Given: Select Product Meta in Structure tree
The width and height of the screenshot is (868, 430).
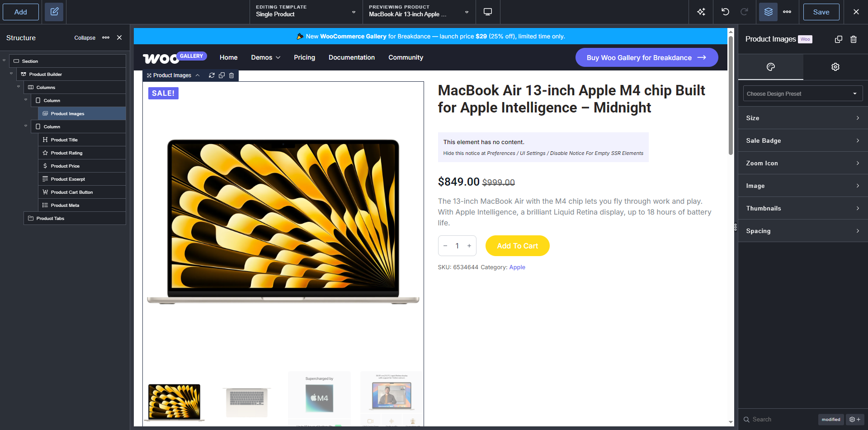Looking at the screenshot, I should point(82,205).
